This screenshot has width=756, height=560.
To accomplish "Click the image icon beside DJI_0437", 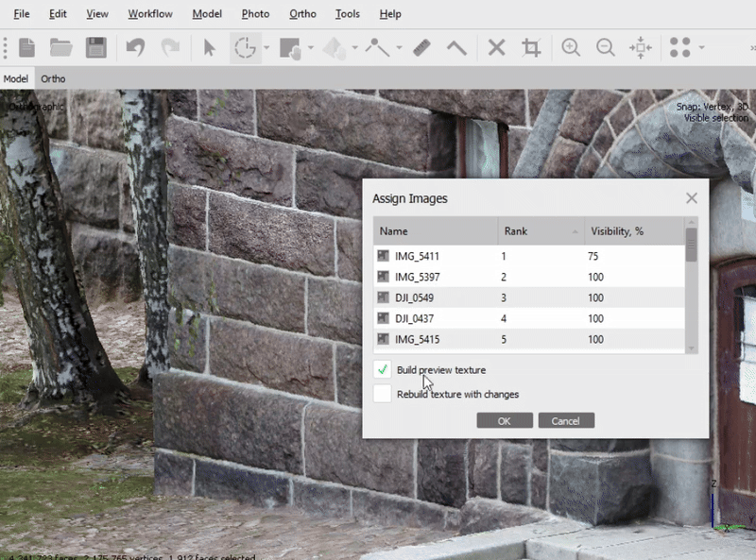I will [x=384, y=318].
